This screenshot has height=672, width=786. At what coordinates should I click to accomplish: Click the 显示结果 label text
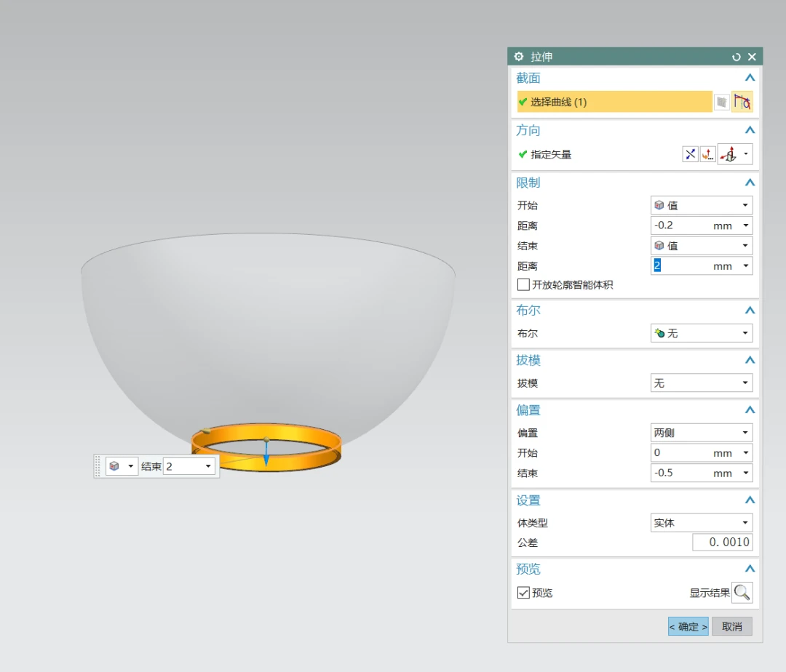[710, 593]
